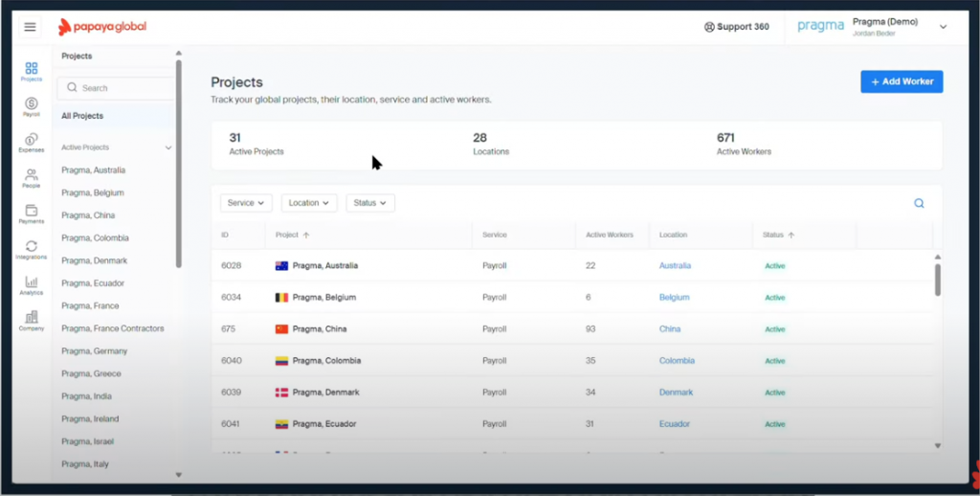This screenshot has height=496, width=980.
Task: Open the Belgium location link
Action: pos(675,298)
